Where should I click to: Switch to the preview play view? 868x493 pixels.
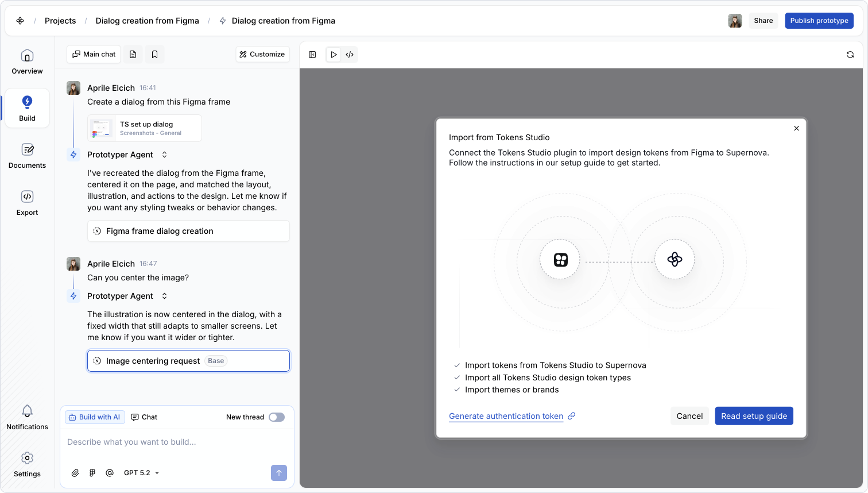coord(334,55)
